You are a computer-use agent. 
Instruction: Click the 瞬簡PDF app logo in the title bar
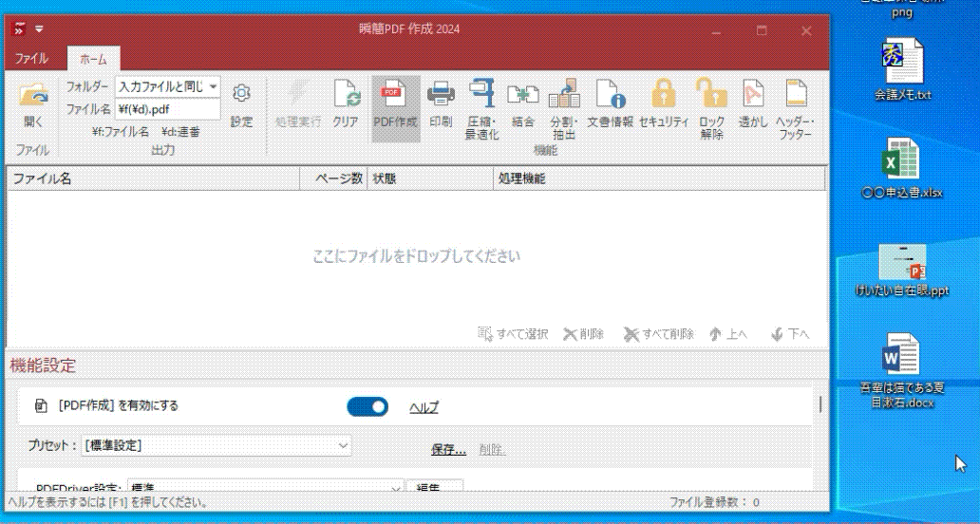(19, 29)
